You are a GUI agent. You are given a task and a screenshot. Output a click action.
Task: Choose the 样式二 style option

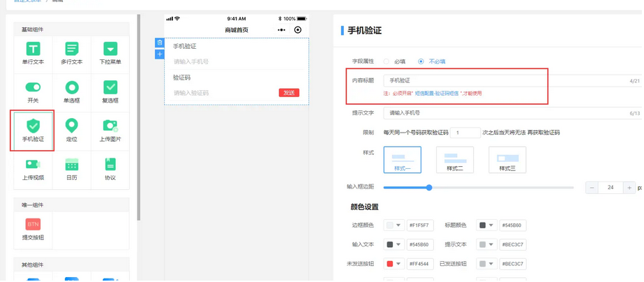(x=455, y=160)
